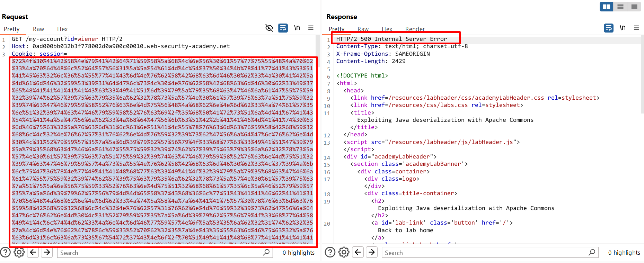Select top-bottom split layout icon
This screenshot has height=263, width=644.
point(620,7)
